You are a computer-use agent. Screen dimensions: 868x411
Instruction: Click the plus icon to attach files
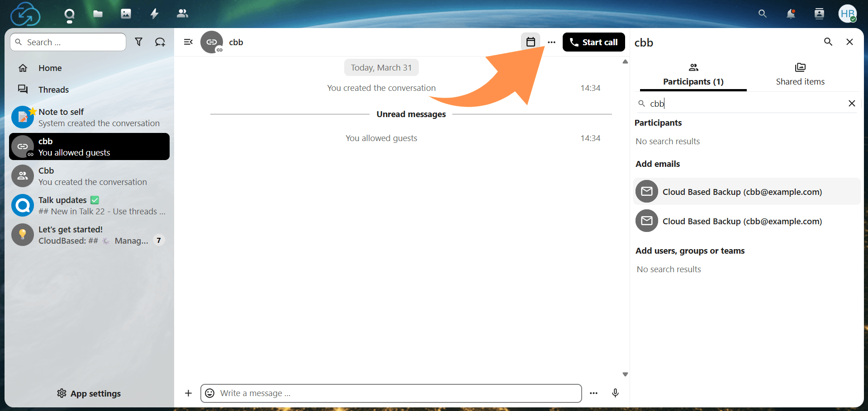click(188, 393)
